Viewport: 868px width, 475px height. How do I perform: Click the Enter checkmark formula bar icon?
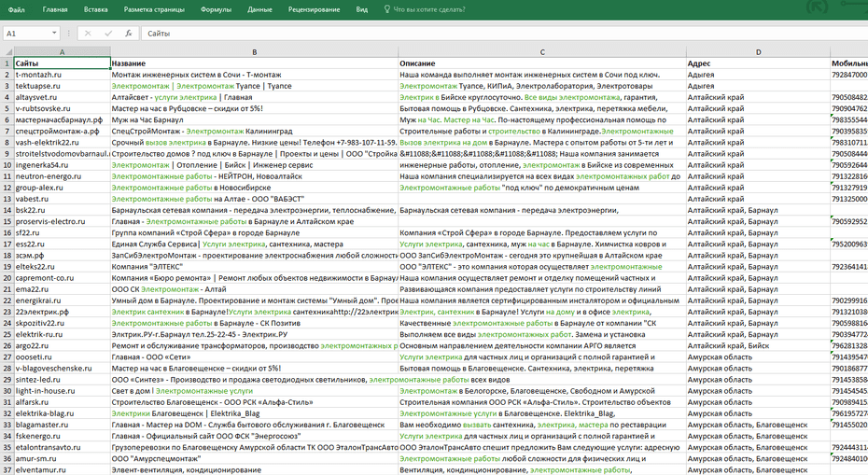tap(107, 34)
